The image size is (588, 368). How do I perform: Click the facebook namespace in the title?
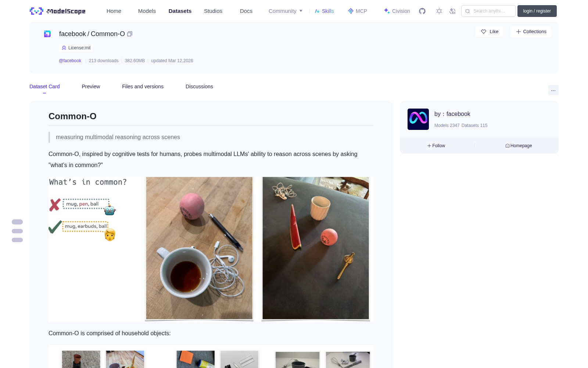(72, 34)
